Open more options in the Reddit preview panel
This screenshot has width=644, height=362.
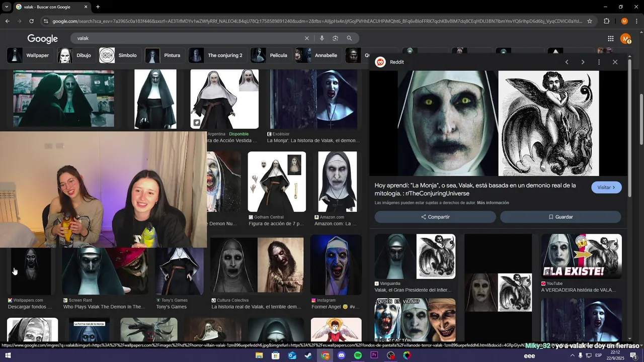click(599, 62)
